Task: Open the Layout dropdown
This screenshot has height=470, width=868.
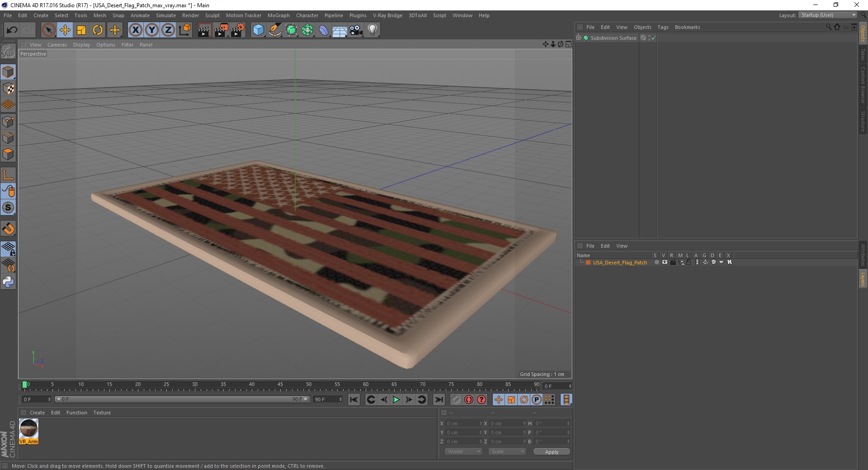Action: pos(828,15)
